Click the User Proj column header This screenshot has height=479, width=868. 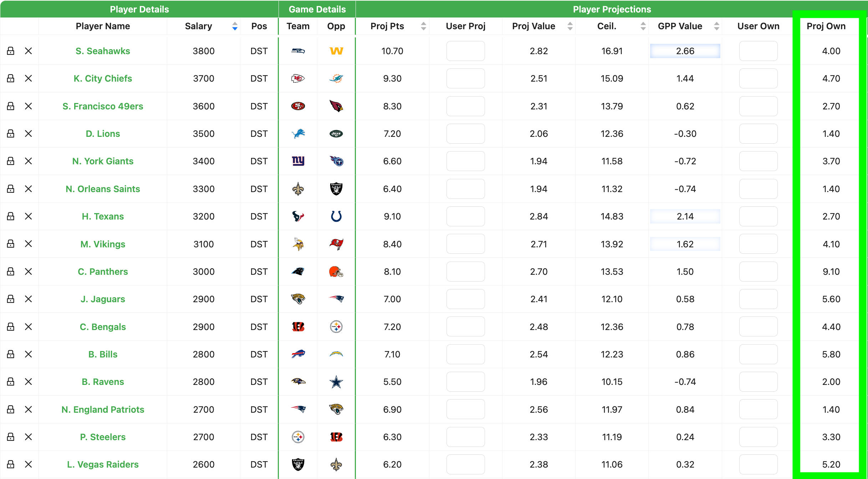pyautogui.click(x=466, y=26)
